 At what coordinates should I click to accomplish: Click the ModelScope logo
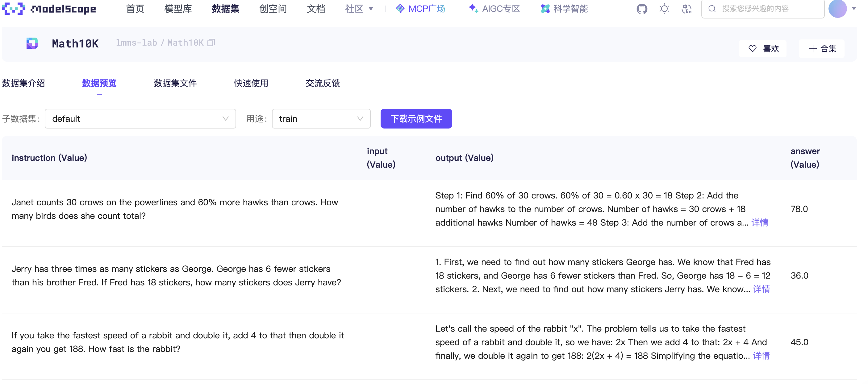coord(49,8)
